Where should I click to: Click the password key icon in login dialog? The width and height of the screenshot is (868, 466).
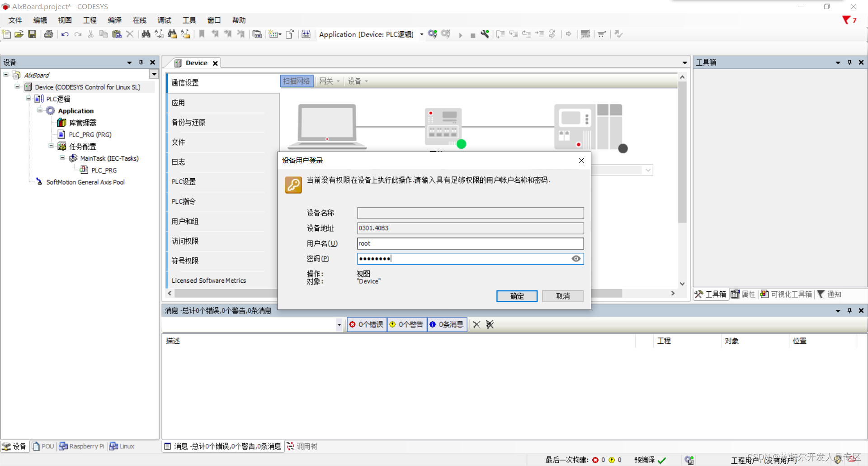[293, 185]
